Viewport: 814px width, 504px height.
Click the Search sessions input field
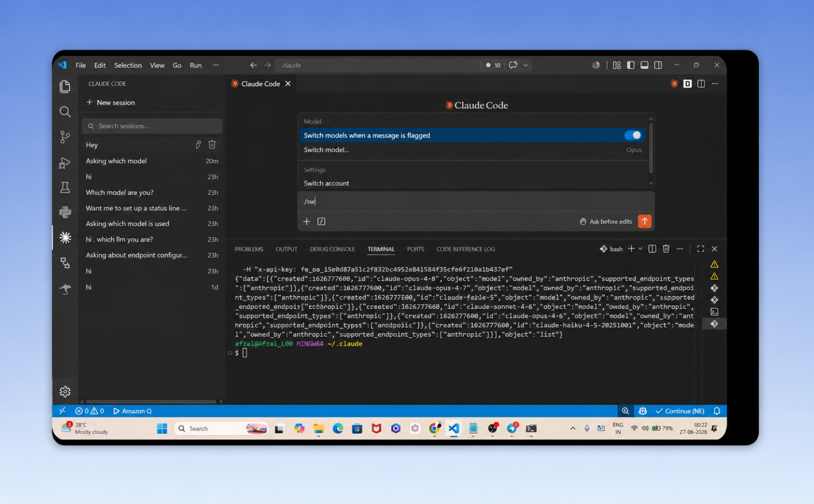pos(152,126)
